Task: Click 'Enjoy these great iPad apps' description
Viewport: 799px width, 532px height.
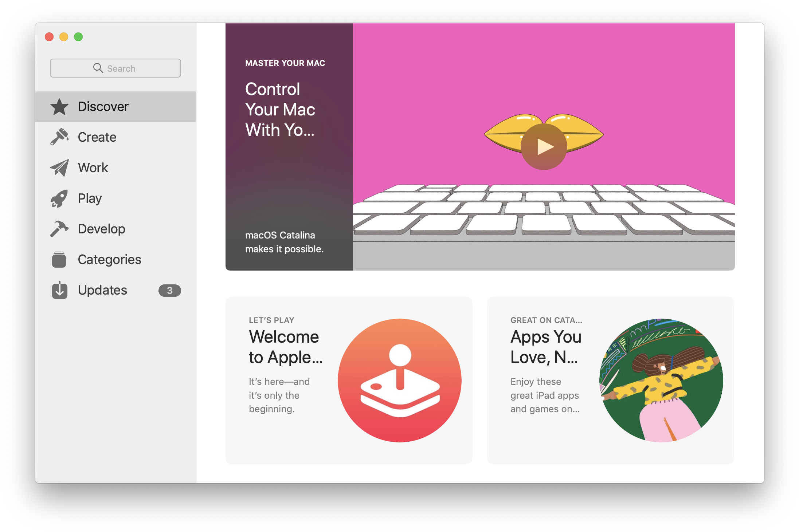Action: point(545,395)
